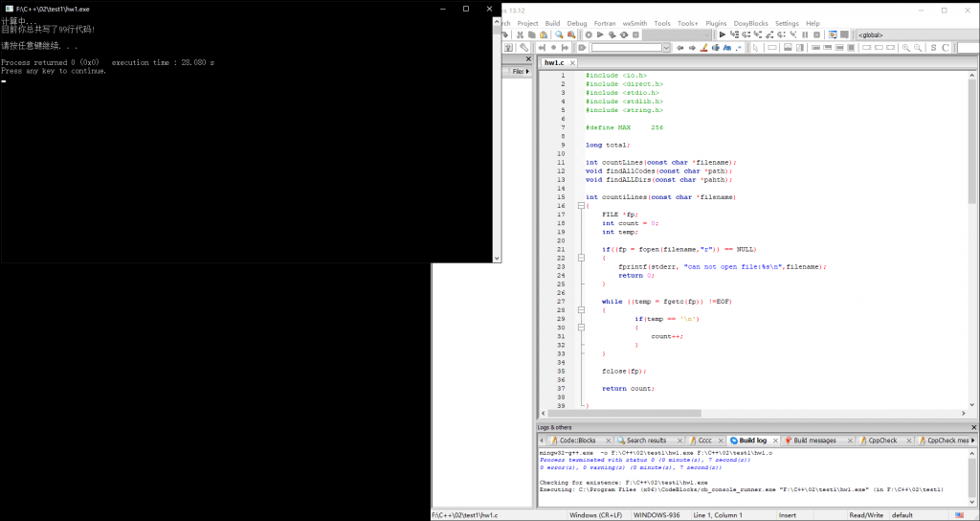The image size is (980, 521).
Task: Open Find with magnifier icon
Action: (x=559, y=34)
